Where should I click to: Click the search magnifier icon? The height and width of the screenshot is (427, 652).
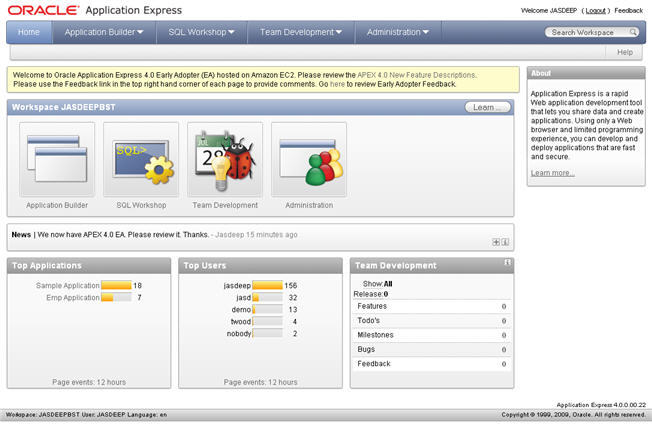tap(632, 32)
